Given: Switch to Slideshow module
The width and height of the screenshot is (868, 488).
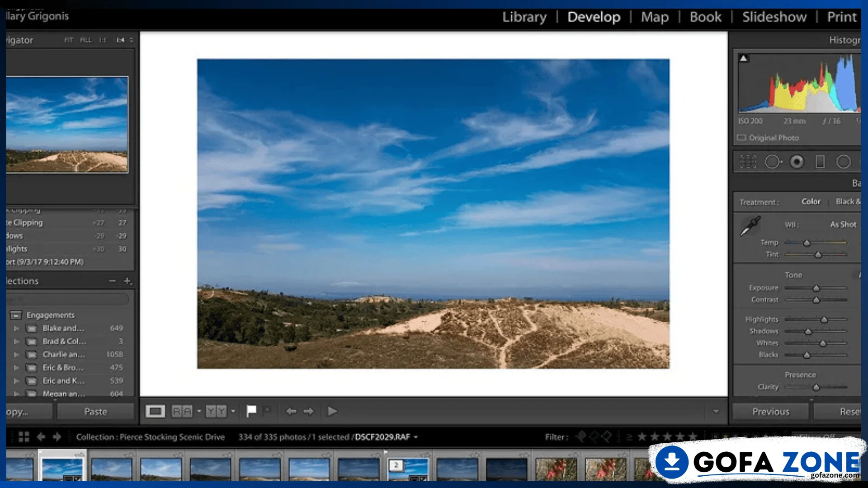Looking at the screenshot, I should [774, 17].
